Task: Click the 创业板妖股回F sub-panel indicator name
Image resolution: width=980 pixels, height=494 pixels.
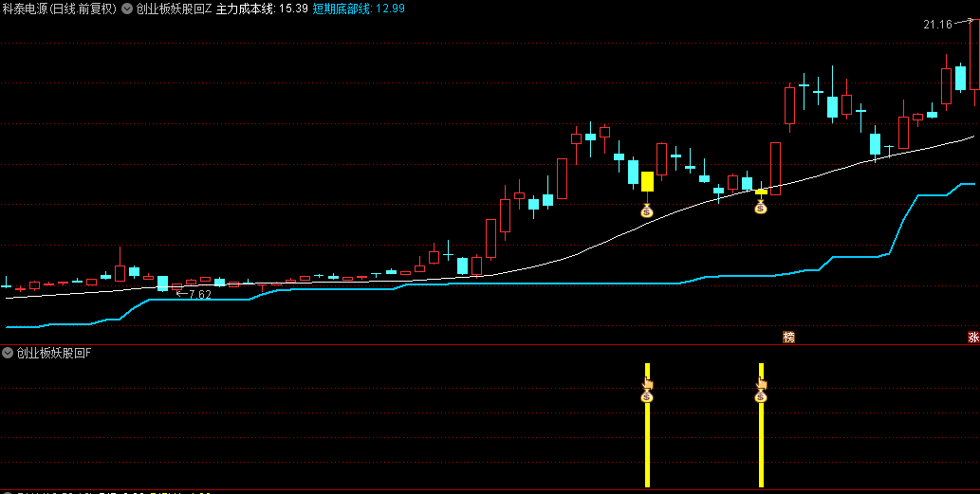Action: pyautogui.click(x=54, y=353)
